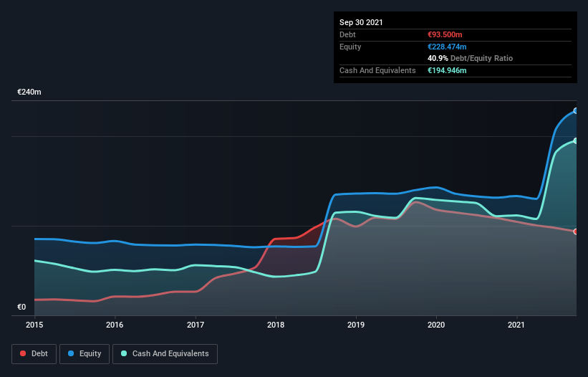Click the 2020 x-axis label

click(436, 325)
